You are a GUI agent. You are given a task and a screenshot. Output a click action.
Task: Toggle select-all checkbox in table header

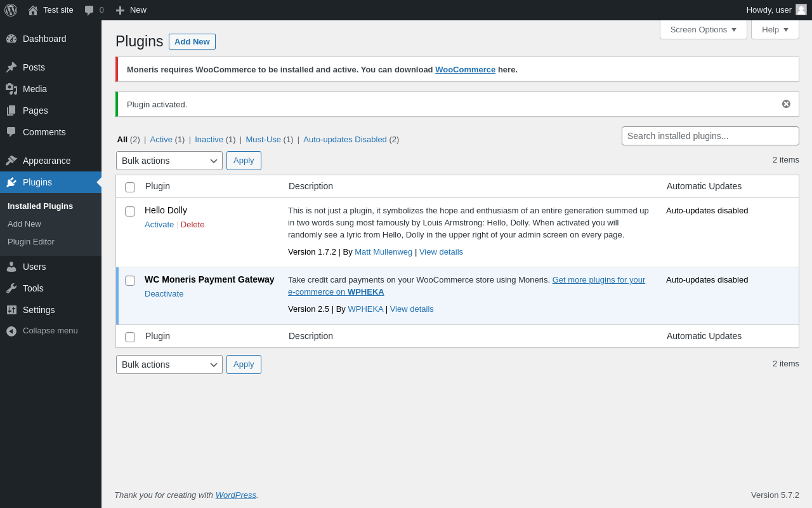click(130, 187)
